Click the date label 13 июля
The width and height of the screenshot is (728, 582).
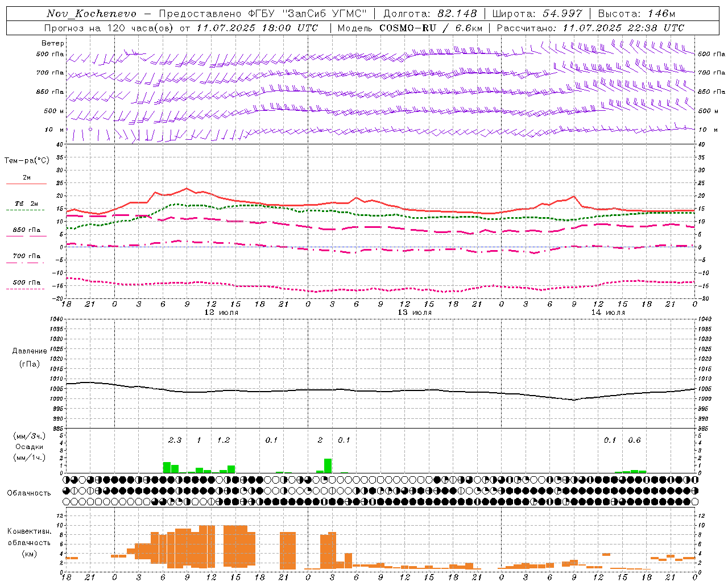415,313
